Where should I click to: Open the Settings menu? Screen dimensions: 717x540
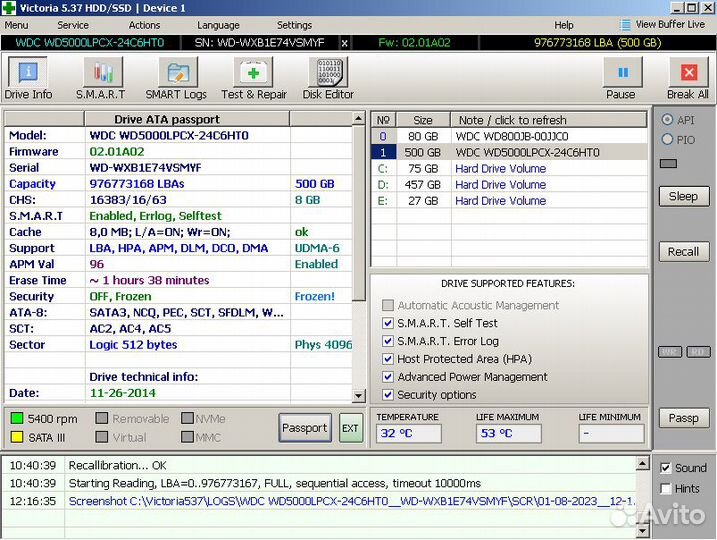pyautogui.click(x=294, y=25)
